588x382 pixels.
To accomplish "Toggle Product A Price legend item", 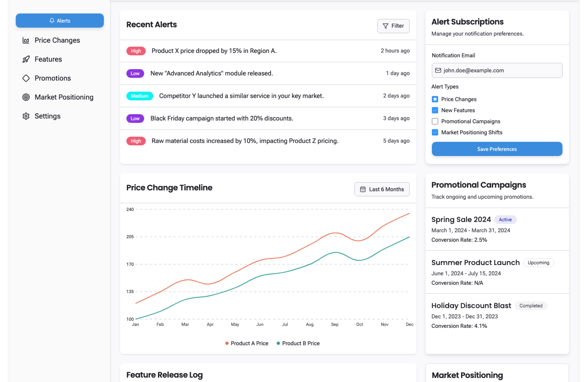I will 247,343.
